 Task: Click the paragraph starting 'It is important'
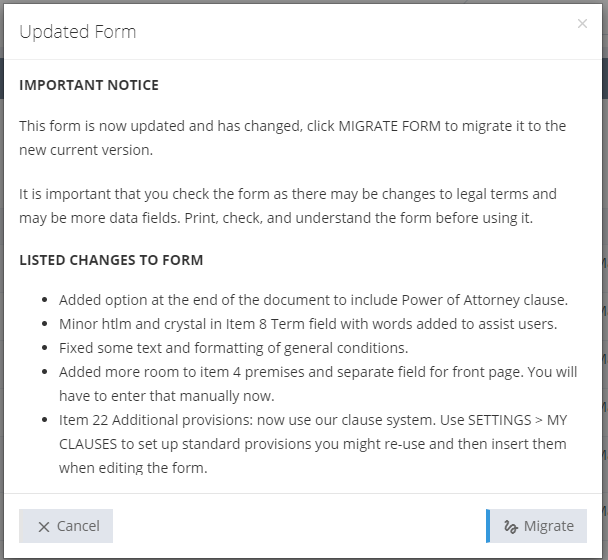(288, 203)
